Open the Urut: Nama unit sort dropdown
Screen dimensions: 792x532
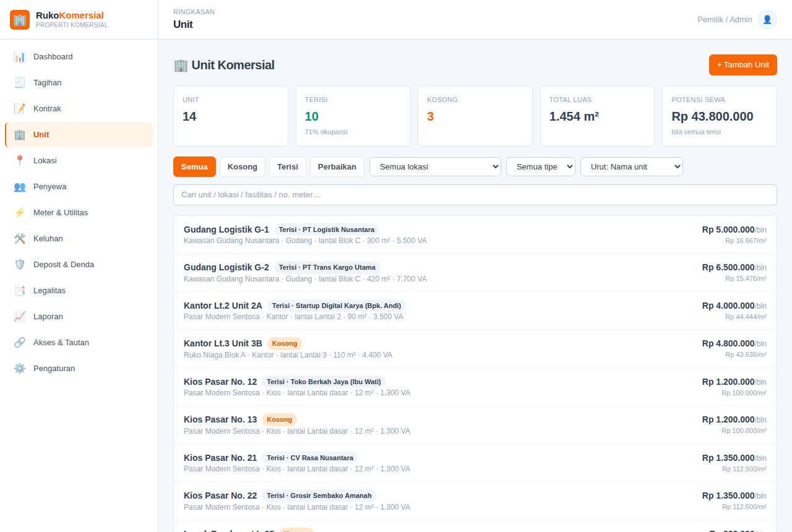pos(632,167)
